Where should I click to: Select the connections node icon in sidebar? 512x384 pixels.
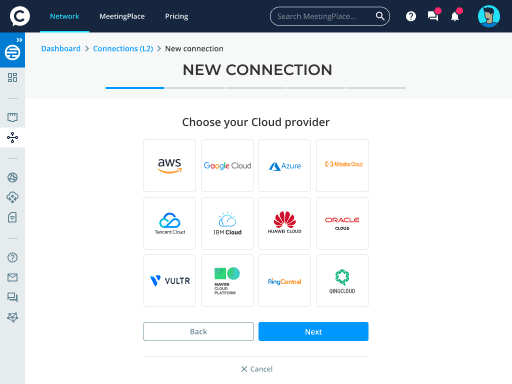pyautogui.click(x=12, y=137)
